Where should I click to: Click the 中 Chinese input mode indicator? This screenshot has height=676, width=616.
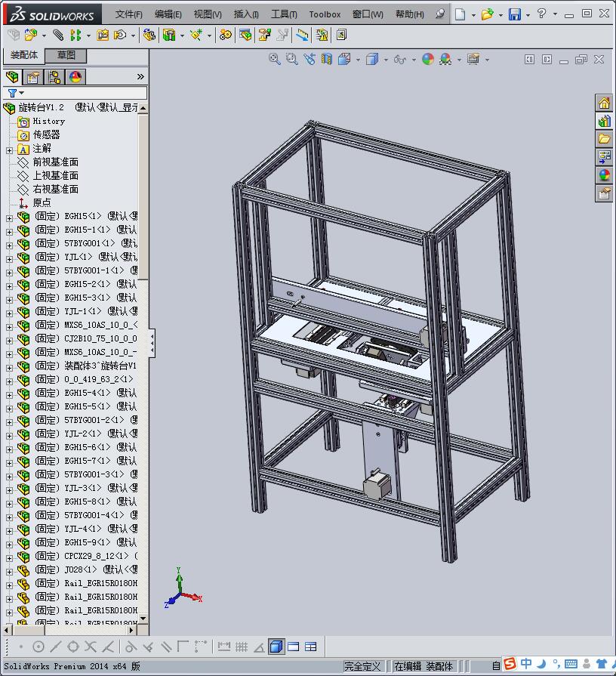(x=526, y=664)
